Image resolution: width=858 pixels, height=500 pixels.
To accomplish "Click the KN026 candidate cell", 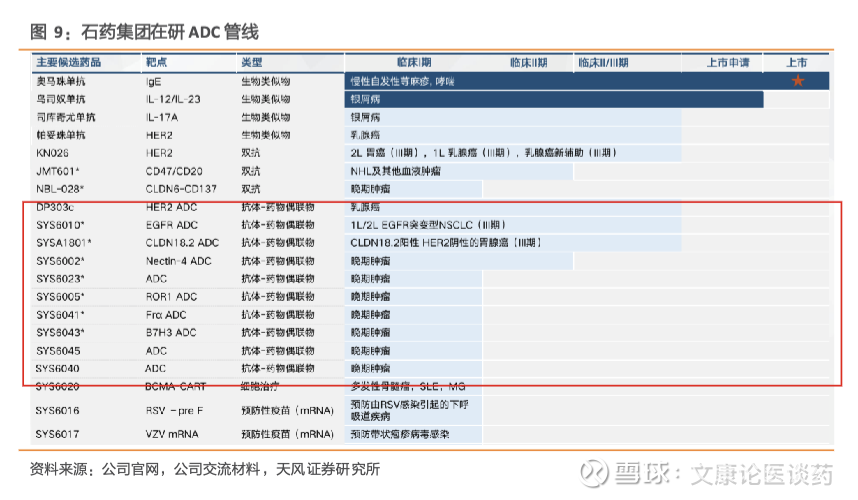I will click(x=52, y=153).
